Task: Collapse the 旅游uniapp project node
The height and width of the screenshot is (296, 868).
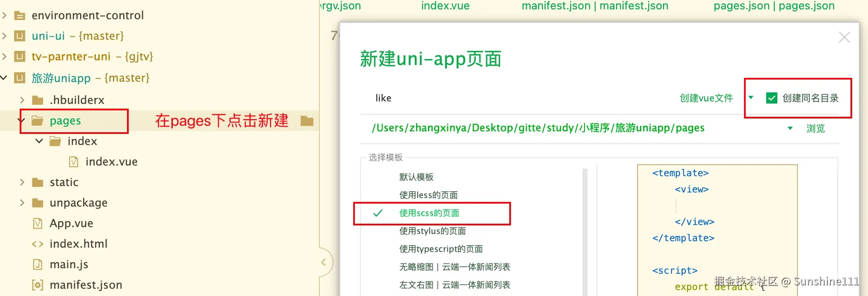Action: [4, 78]
